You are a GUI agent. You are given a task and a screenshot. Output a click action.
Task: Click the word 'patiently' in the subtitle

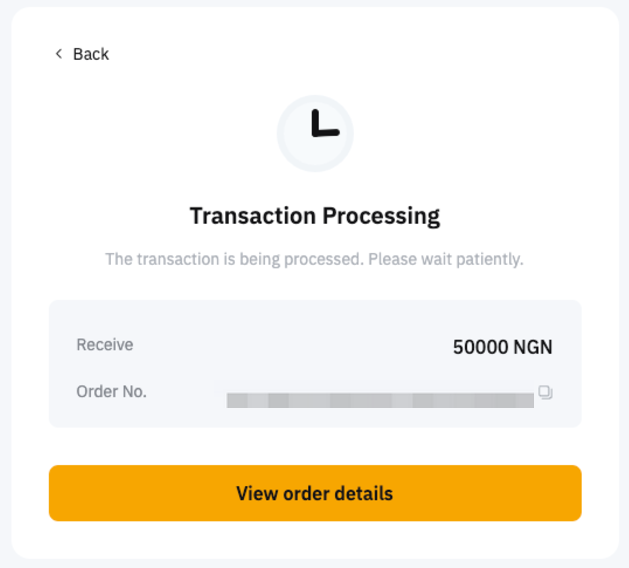pyautogui.click(x=490, y=259)
